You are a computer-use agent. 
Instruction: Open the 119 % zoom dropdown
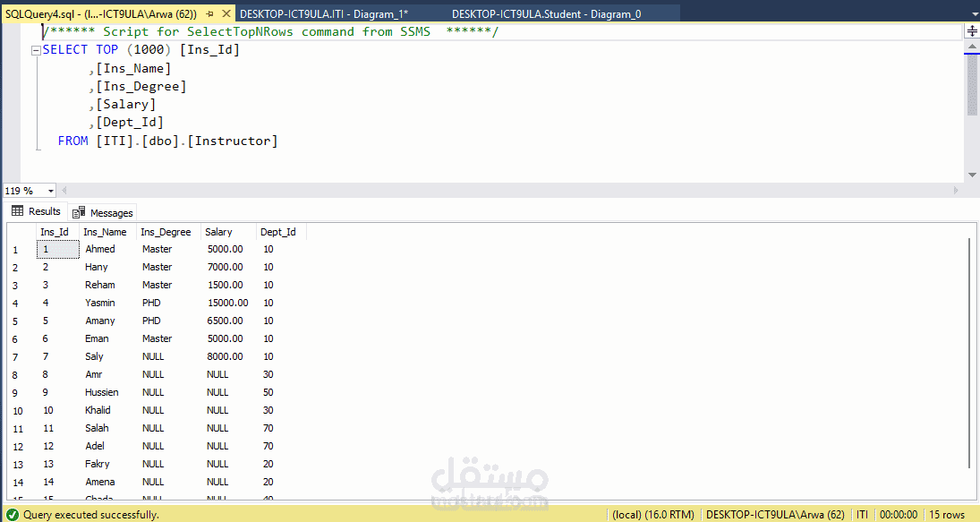coord(51,191)
